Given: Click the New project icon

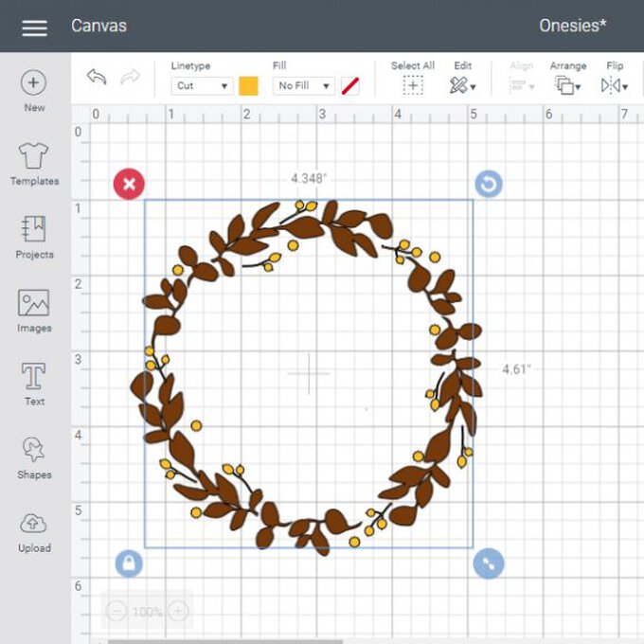Looking at the screenshot, I should point(34,83).
